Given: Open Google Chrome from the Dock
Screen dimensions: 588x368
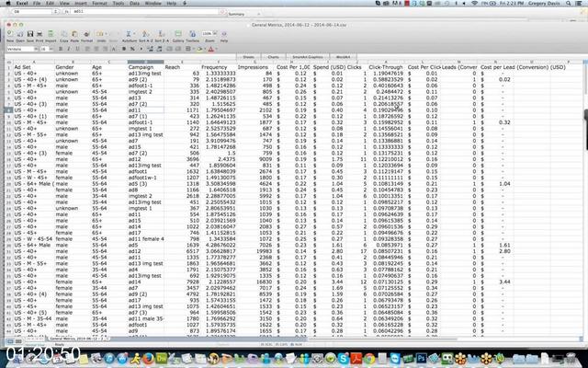Looking at the screenshot, I should 369,358.
